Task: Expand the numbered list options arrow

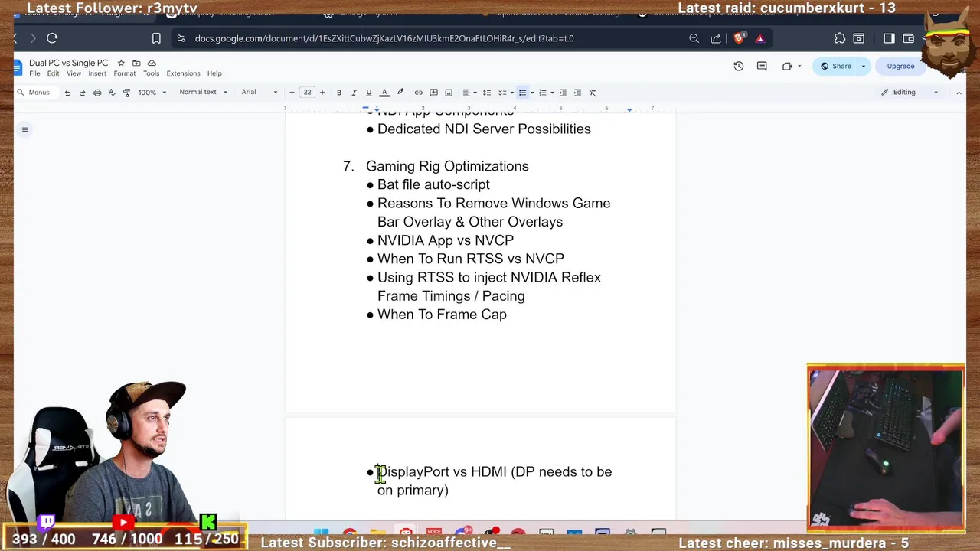Action: (552, 93)
